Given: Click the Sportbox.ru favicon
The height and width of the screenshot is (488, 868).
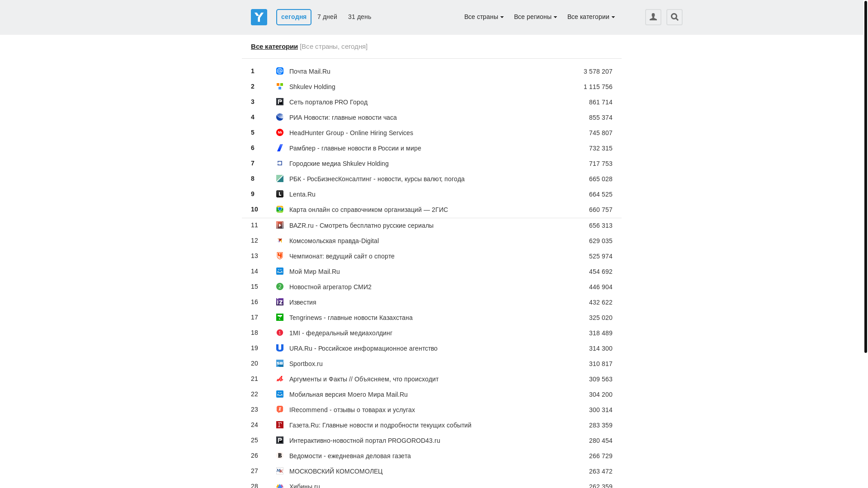Looking at the screenshot, I should 280,363.
